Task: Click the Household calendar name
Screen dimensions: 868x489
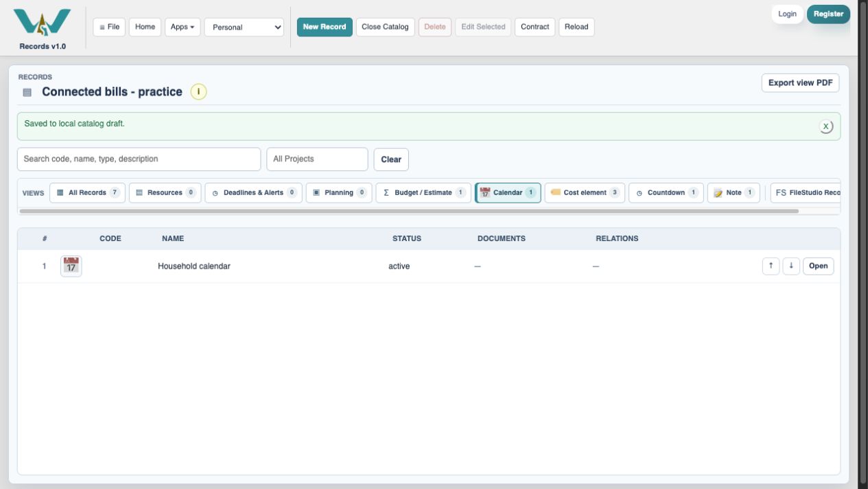Action: click(x=194, y=266)
